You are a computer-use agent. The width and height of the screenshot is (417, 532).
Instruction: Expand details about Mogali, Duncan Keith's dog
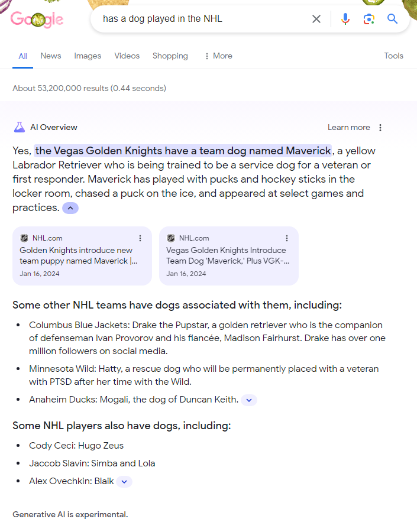(x=248, y=400)
